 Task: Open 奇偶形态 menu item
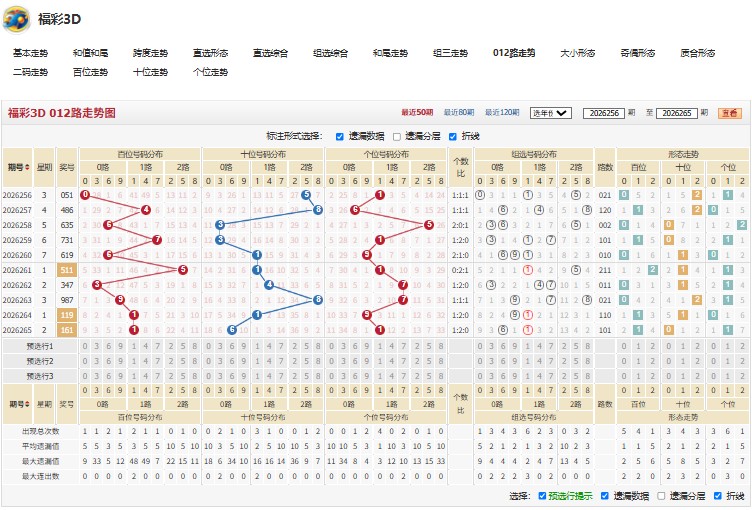point(637,53)
